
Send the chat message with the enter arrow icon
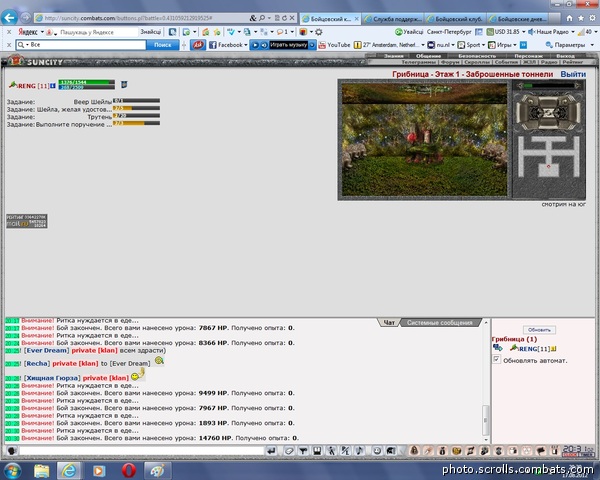click(x=271, y=451)
